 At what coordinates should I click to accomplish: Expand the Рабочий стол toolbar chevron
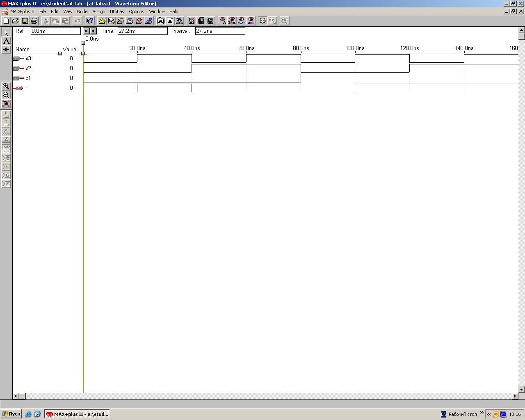pos(482,413)
